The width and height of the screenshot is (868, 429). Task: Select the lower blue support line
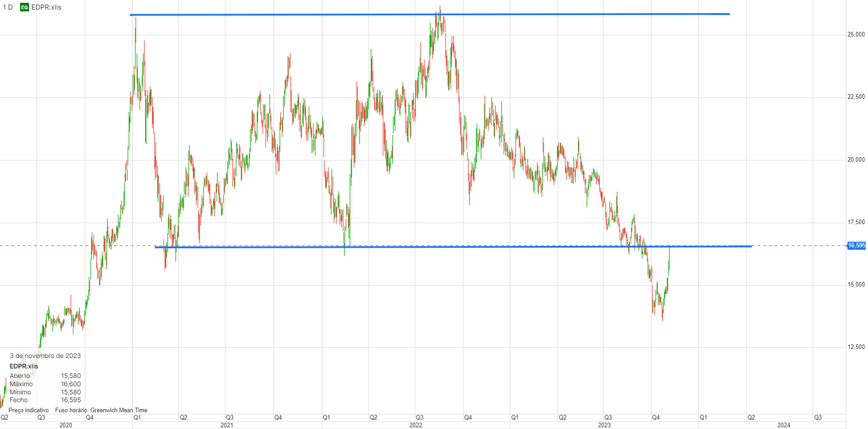tap(453, 247)
